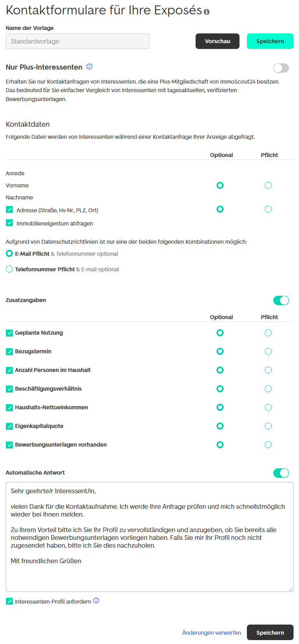Disable the Automatische Antwort toggle
This screenshot has width=299, height=644.
[x=281, y=473]
